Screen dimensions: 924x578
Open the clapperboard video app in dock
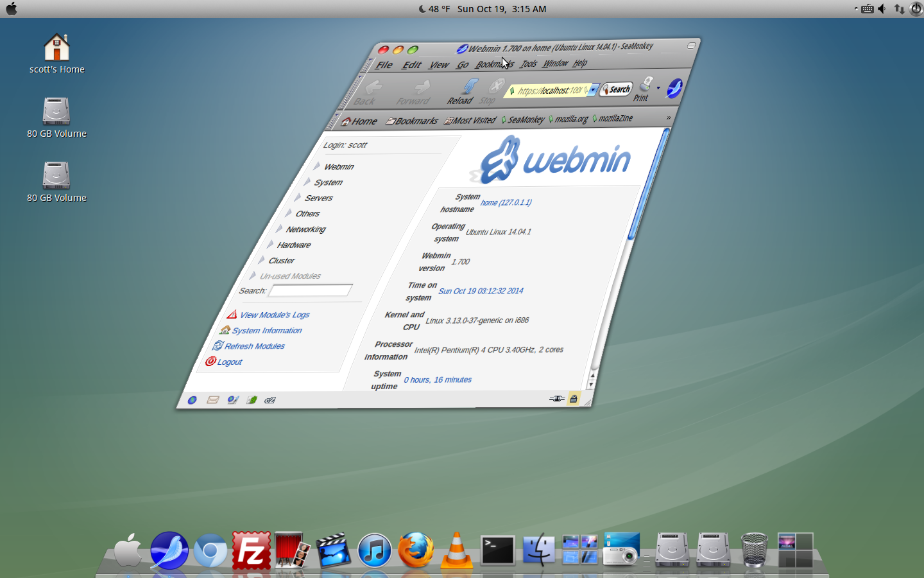coord(333,550)
